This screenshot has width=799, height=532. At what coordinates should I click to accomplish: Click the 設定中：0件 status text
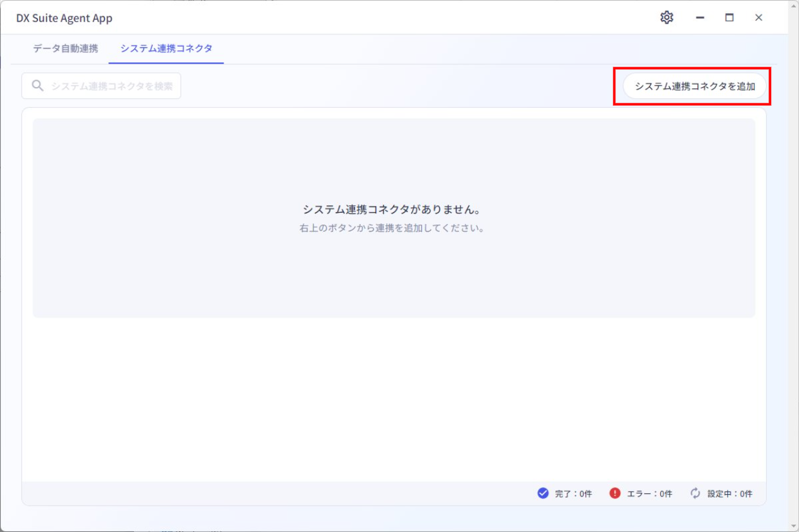point(729,494)
